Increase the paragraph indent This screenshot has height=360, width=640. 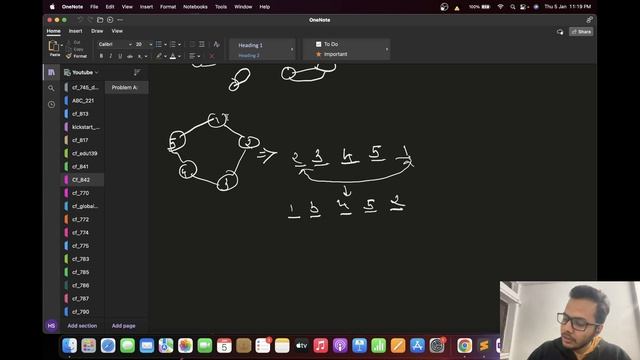coord(202,44)
